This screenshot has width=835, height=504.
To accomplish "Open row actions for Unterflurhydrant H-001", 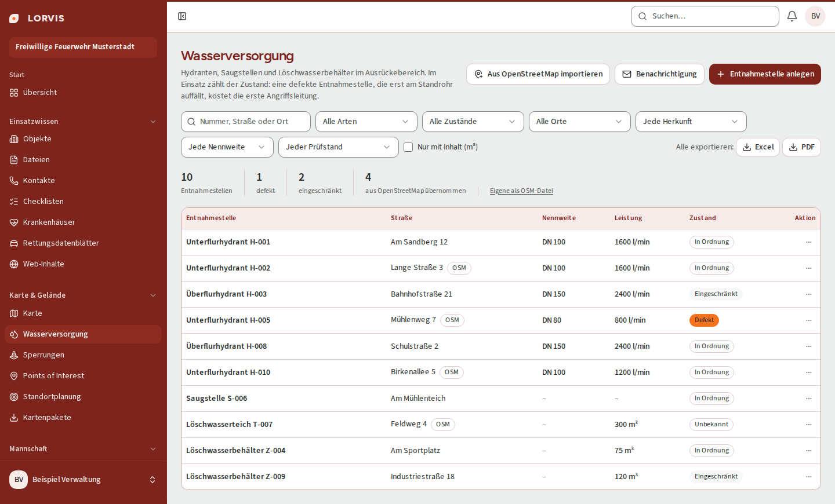I will tap(809, 242).
